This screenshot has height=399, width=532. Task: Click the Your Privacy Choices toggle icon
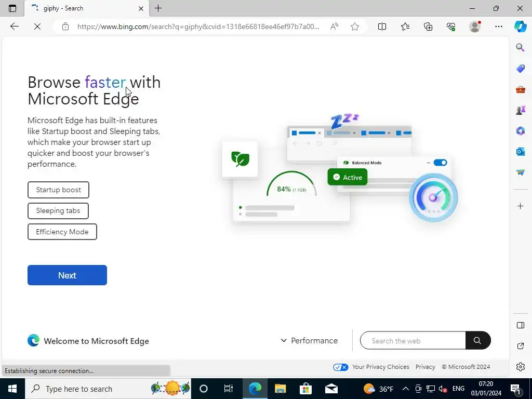(340, 367)
